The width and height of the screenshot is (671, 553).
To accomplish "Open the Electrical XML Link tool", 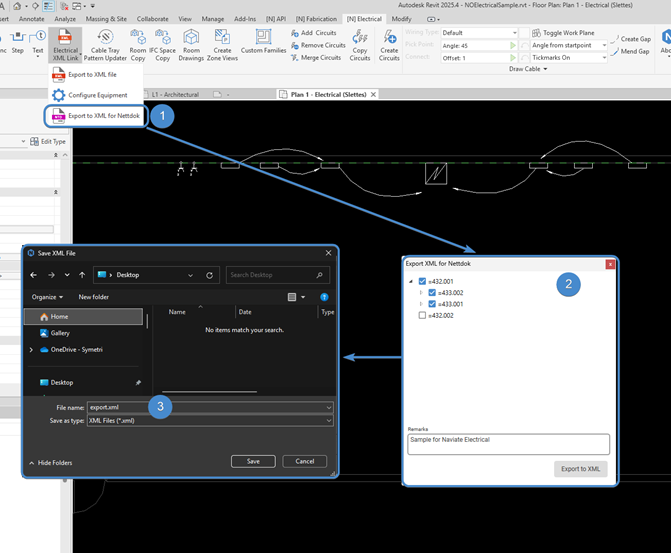I will [65, 45].
